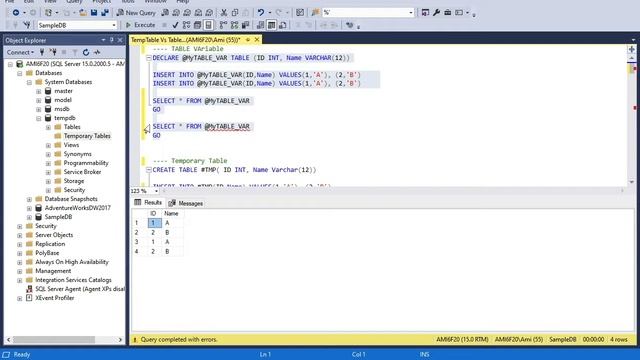
Task: Click the editor split window handle icon
Action: pos(631,49)
